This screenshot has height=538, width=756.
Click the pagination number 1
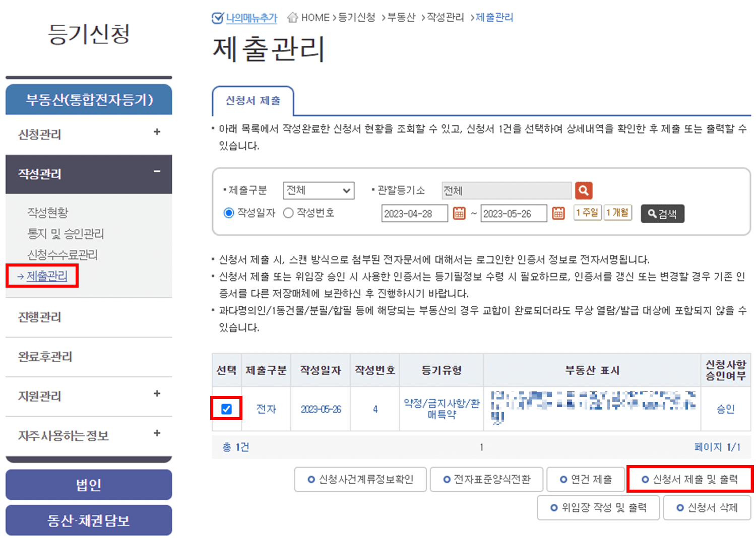click(481, 447)
